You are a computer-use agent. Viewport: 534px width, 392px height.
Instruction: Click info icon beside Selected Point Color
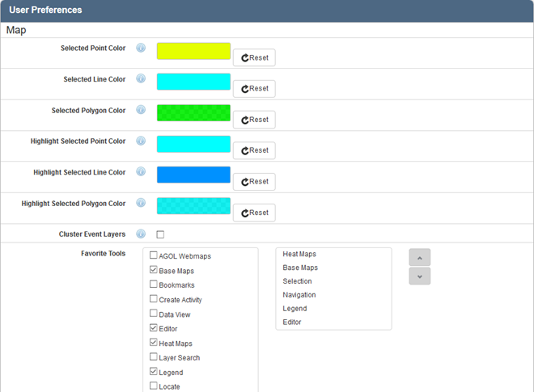[141, 48]
